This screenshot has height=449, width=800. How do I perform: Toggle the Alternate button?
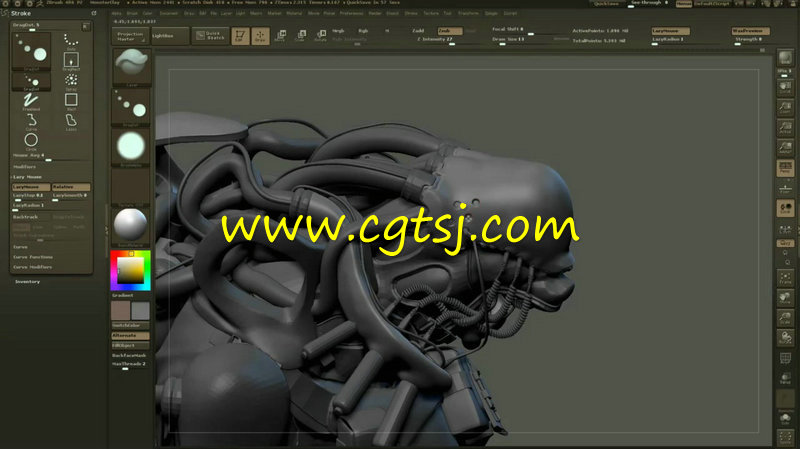tap(131, 336)
